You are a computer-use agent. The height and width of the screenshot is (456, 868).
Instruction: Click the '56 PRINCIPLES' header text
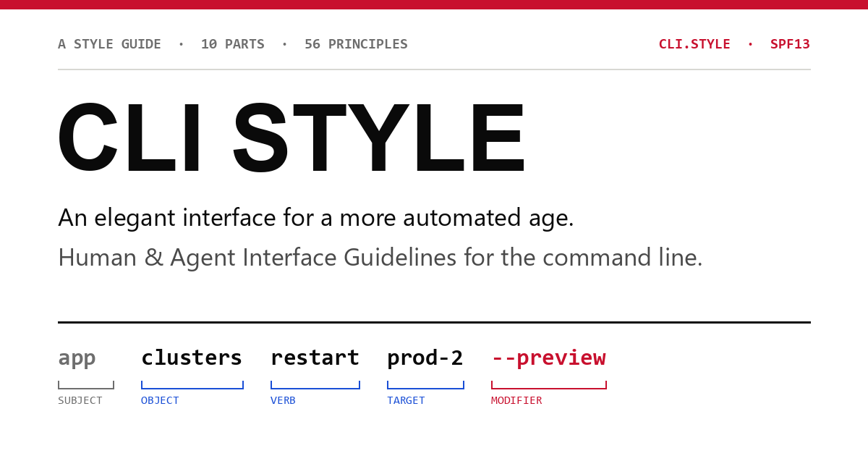pyautogui.click(x=356, y=44)
